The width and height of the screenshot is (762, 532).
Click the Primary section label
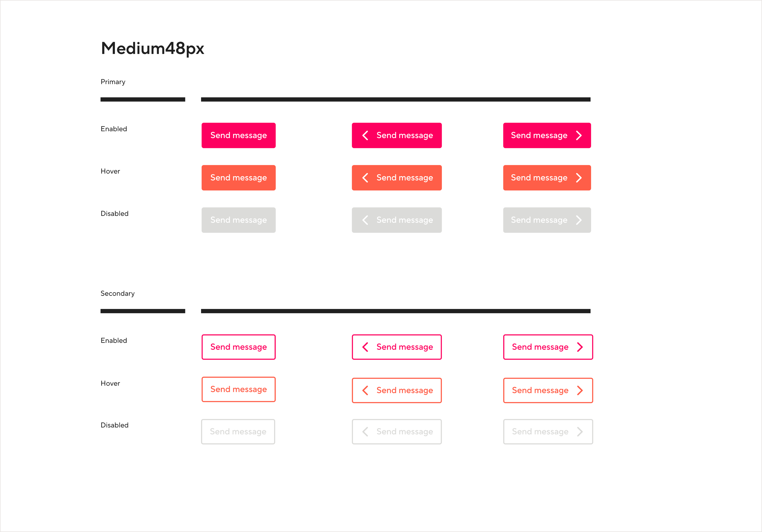(x=113, y=82)
